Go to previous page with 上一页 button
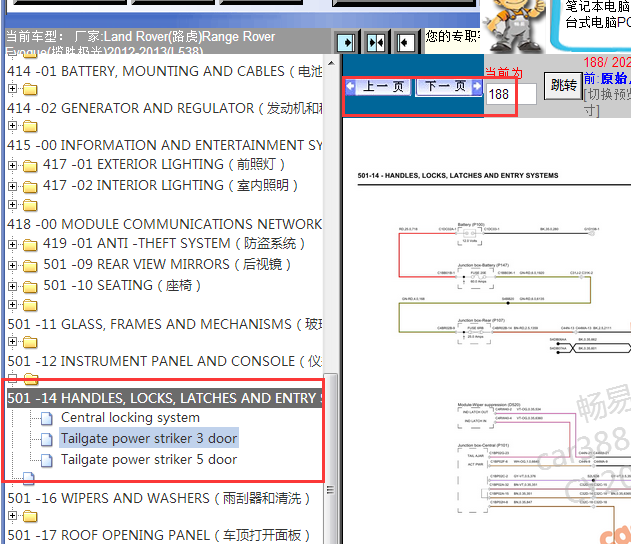 [x=378, y=87]
